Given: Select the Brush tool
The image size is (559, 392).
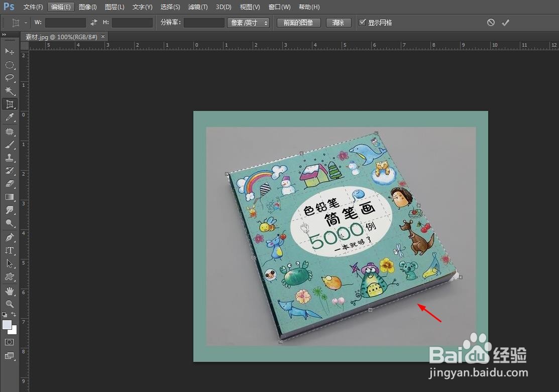Looking at the screenshot, I should point(10,145).
